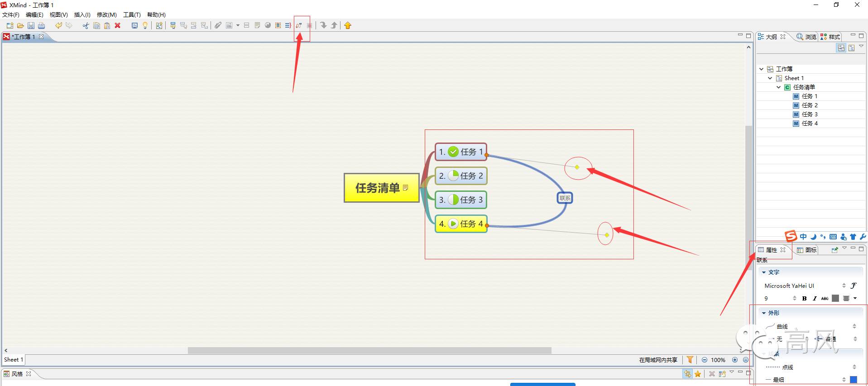This screenshot has height=386, width=868.
Task: Collapse the 外形 section in properties
Action: pyautogui.click(x=764, y=313)
